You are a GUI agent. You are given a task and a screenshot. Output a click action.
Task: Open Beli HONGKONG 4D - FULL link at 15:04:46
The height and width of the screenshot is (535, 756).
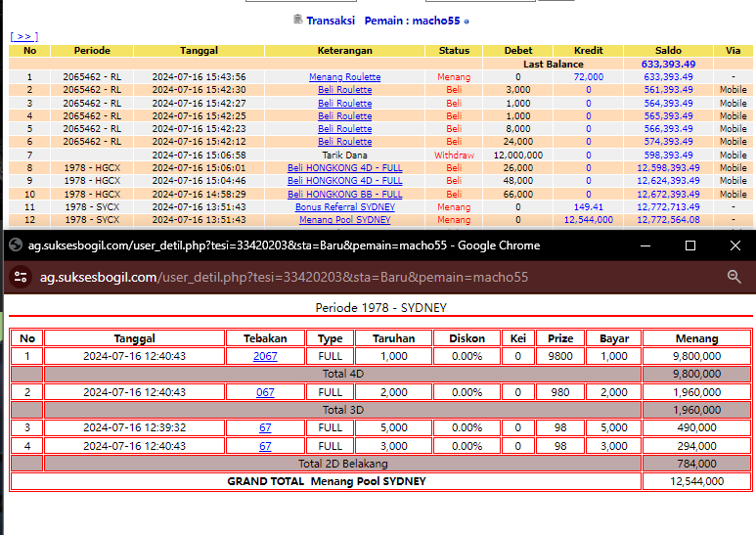coord(344,181)
